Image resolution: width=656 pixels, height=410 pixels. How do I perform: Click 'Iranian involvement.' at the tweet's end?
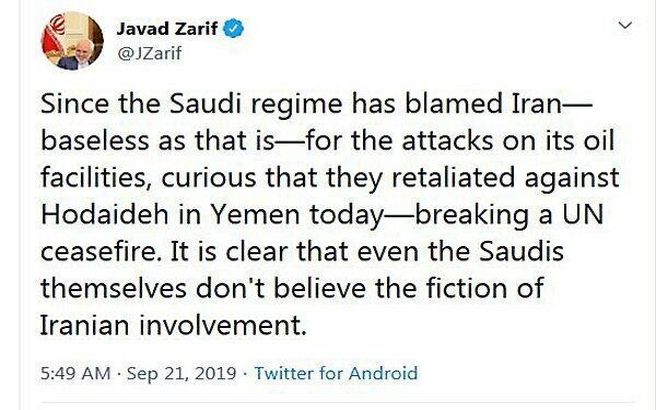pos(173,325)
